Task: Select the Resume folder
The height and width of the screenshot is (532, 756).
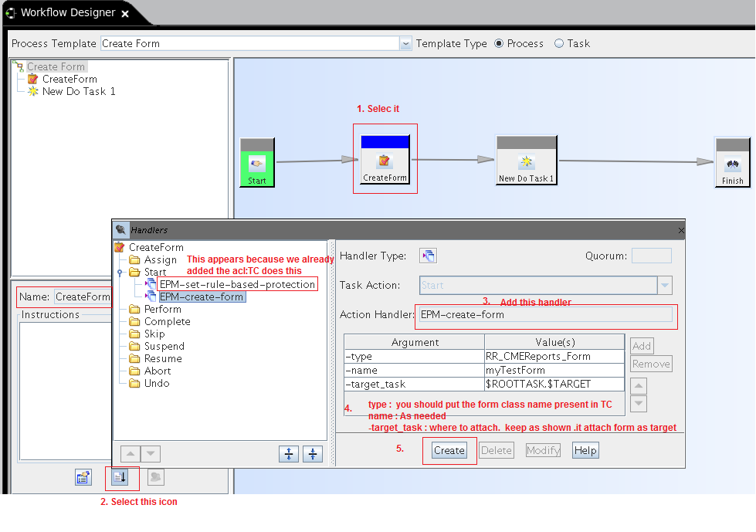Action: click(x=163, y=358)
